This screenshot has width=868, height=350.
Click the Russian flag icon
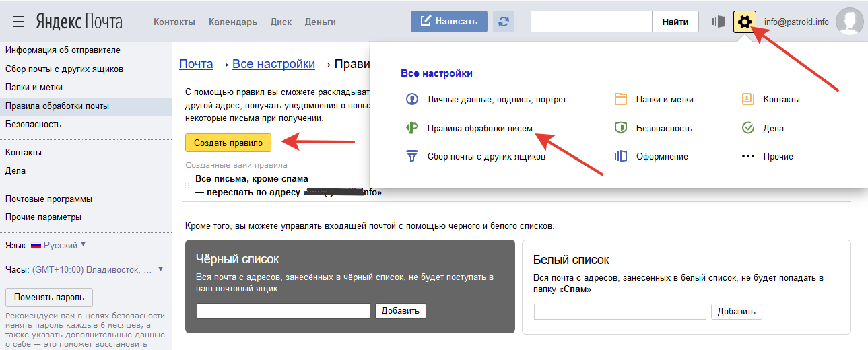click(36, 246)
